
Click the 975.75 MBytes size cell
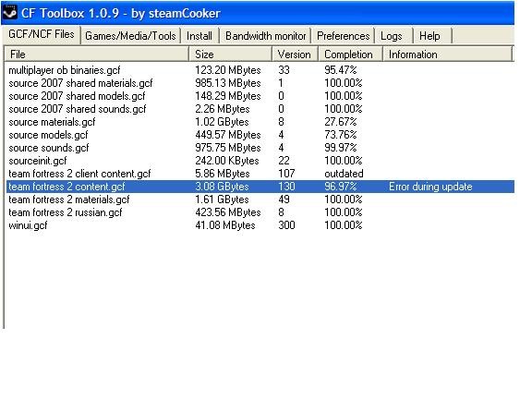(227, 148)
